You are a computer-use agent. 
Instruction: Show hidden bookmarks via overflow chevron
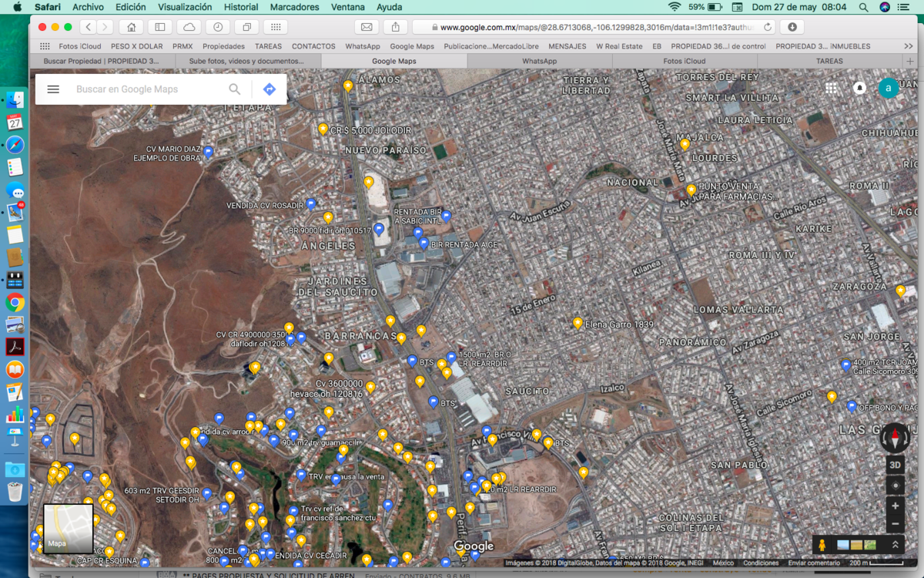click(909, 46)
